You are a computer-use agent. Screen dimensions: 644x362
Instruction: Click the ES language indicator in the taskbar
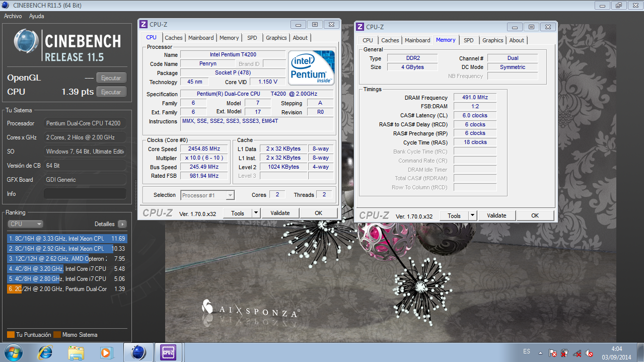point(527,351)
